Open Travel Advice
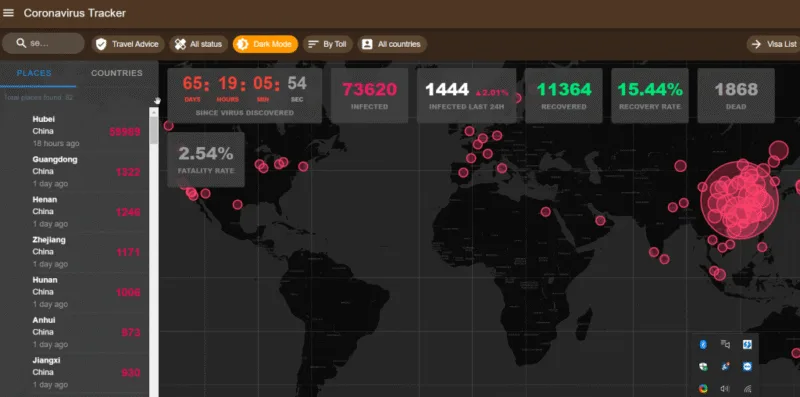 [128, 44]
